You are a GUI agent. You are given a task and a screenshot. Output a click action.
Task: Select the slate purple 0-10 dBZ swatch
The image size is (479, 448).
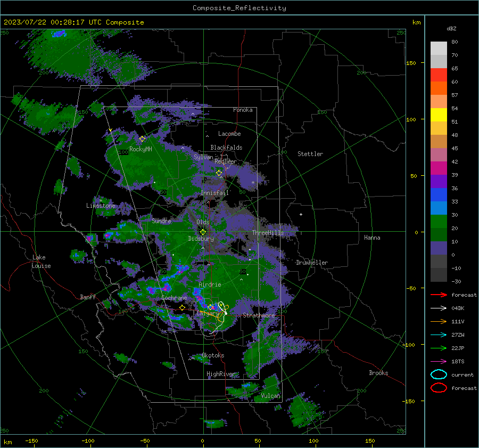coord(439,248)
